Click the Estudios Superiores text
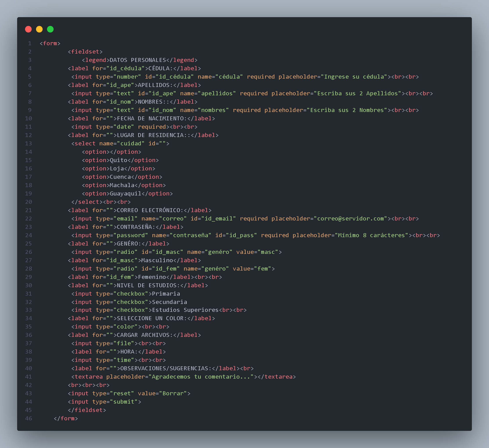489x448 pixels. (185, 310)
